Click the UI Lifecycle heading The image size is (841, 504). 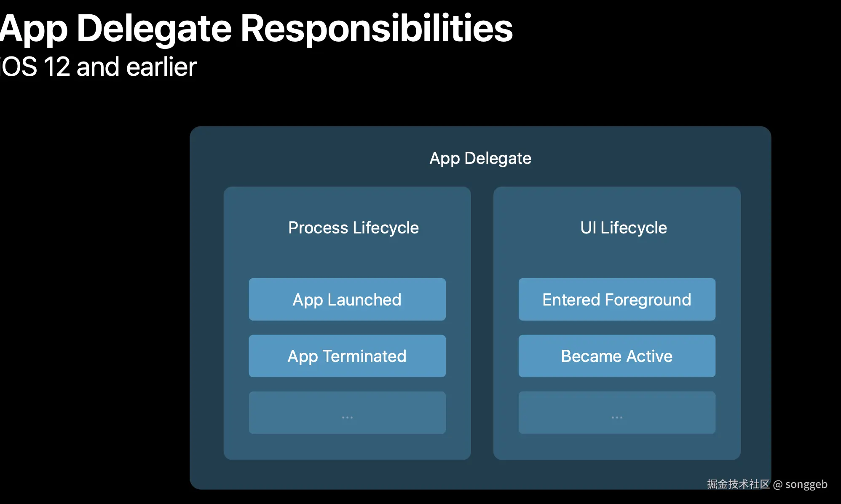click(x=623, y=228)
